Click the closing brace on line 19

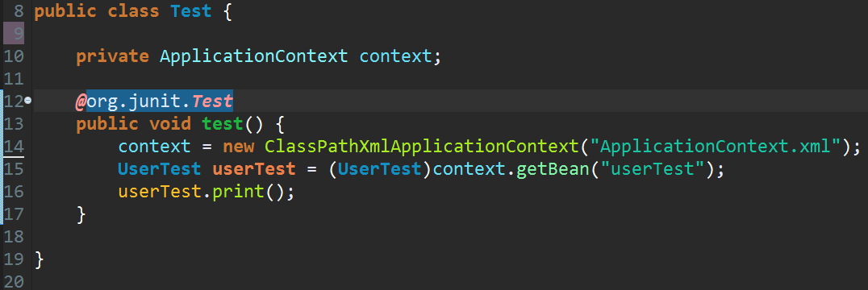[x=39, y=259]
